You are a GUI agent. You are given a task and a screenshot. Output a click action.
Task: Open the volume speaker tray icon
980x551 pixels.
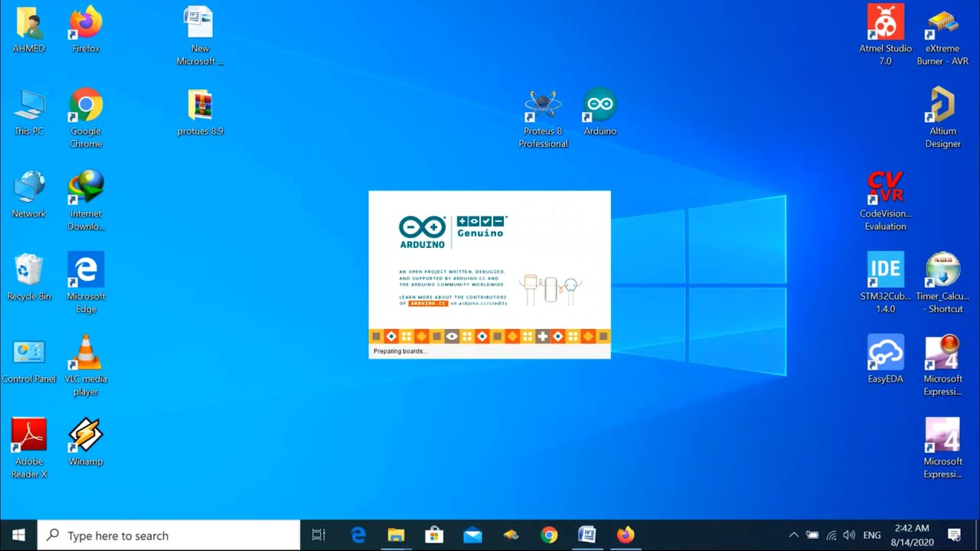click(x=849, y=536)
